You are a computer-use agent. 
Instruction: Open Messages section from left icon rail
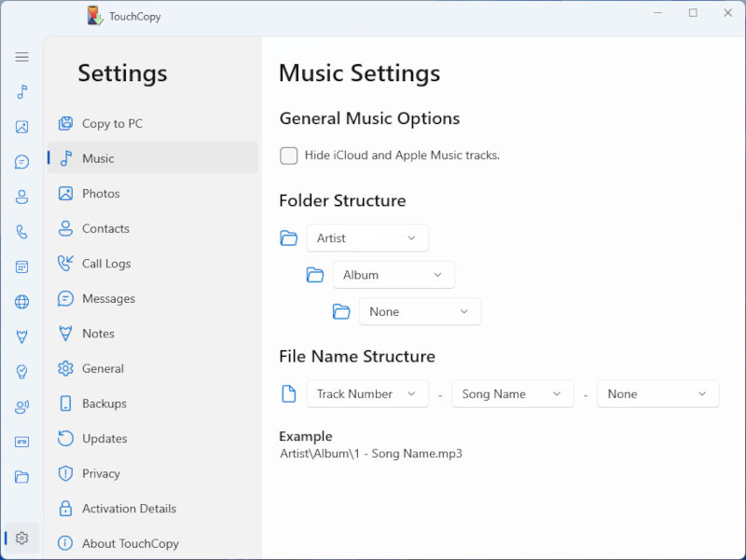(x=21, y=162)
